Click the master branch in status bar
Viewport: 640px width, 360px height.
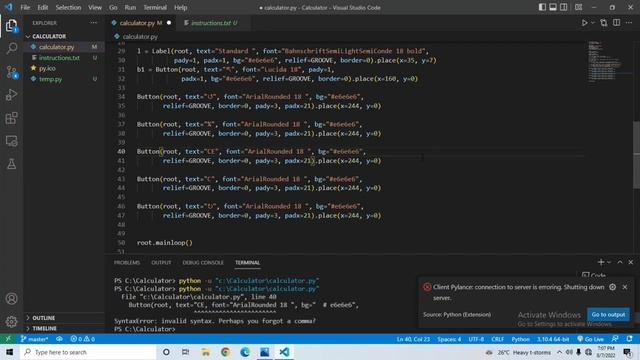coord(34,339)
